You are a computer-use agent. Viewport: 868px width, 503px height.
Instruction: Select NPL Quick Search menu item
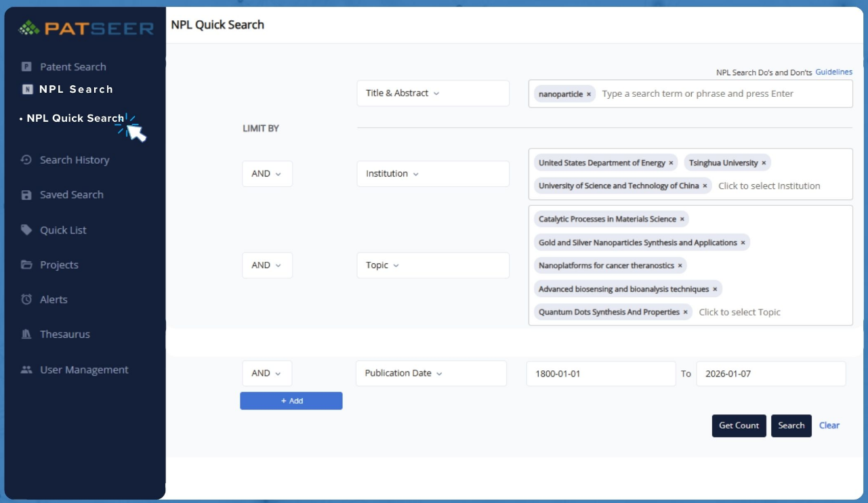point(75,118)
